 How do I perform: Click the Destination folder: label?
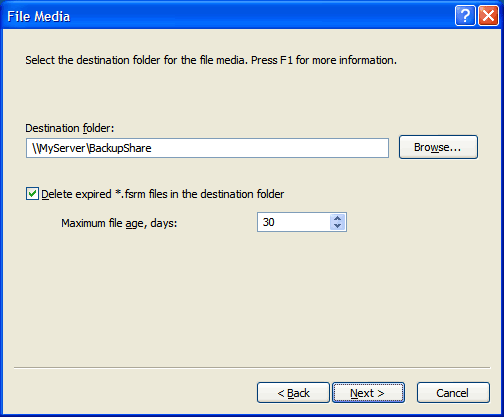coord(70,128)
